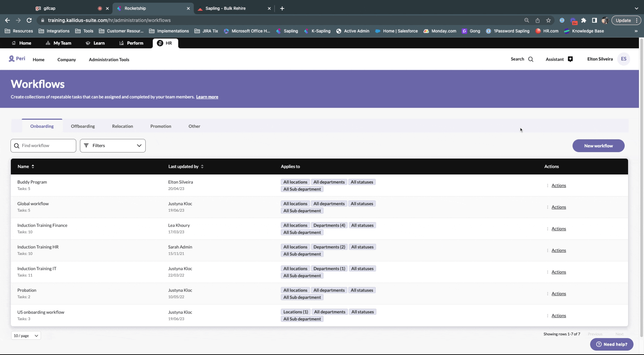644x355 pixels.
Task: Sort workflows using the Name column arrows
Action: tap(33, 166)
